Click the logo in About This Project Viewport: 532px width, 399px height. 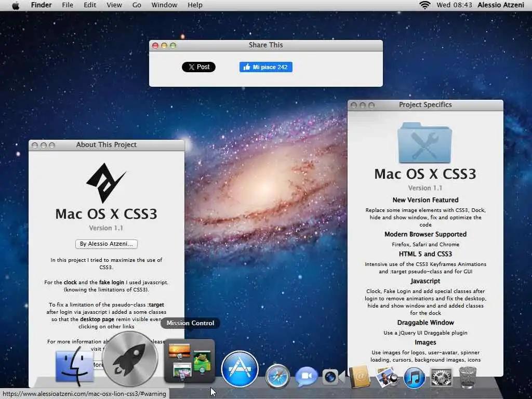(106, 183)
